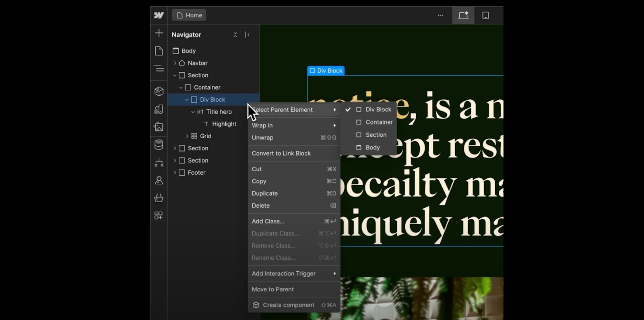The height and width of the screenshot is (320, 644).
Task: Click Create component menu entry
Action: (288, 305)
